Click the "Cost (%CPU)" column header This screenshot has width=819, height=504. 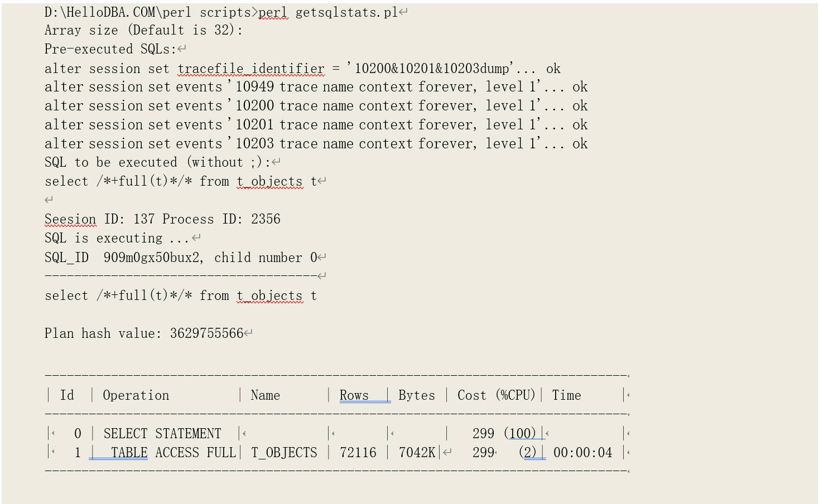click(x=496, y=395)
